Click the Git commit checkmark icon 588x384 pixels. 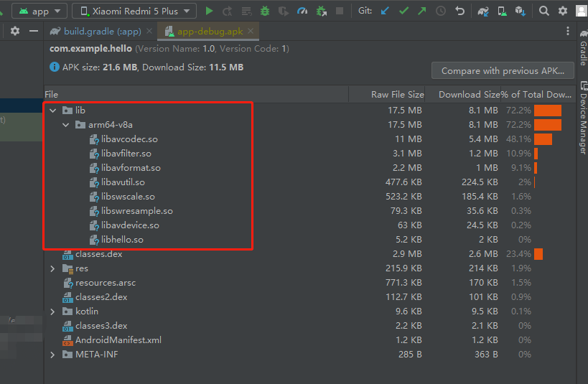[403, 11]
